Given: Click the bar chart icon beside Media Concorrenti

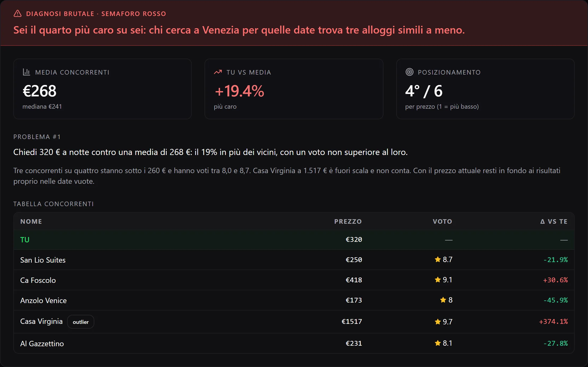Looking at the screenshot, I should 26,72.
